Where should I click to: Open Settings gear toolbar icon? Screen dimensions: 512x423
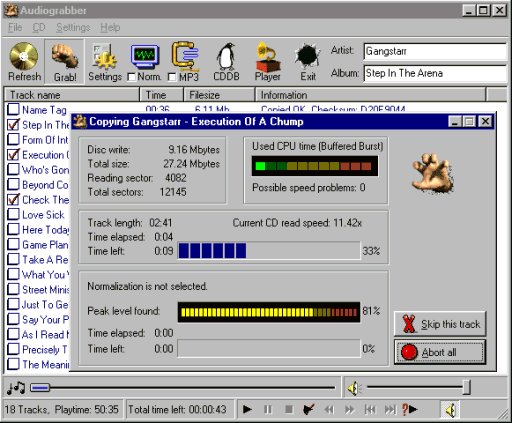pos(105,56)
